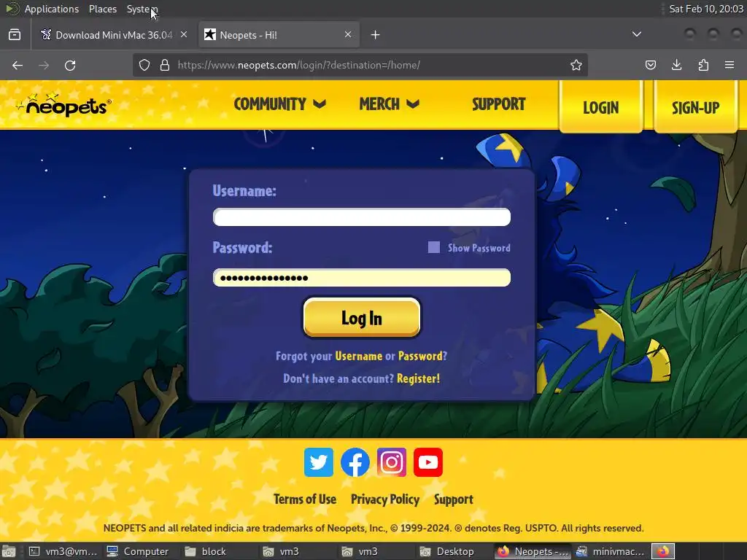Toggle the Show Password checkbox

tap(434, 247)
